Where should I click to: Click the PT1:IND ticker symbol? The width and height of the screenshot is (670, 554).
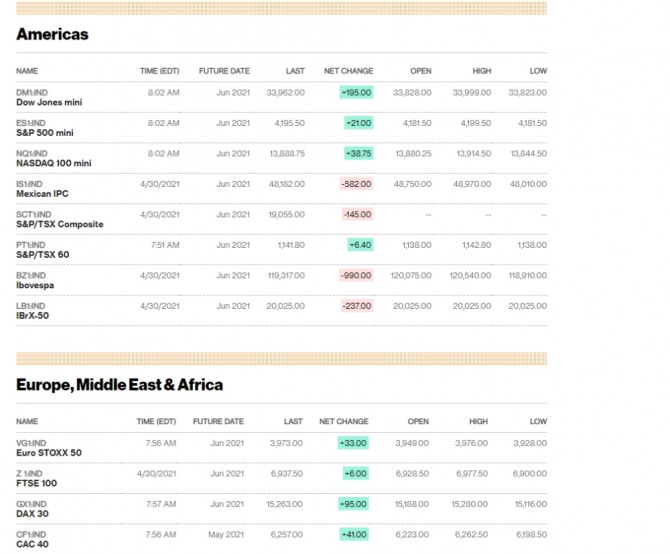30,245
